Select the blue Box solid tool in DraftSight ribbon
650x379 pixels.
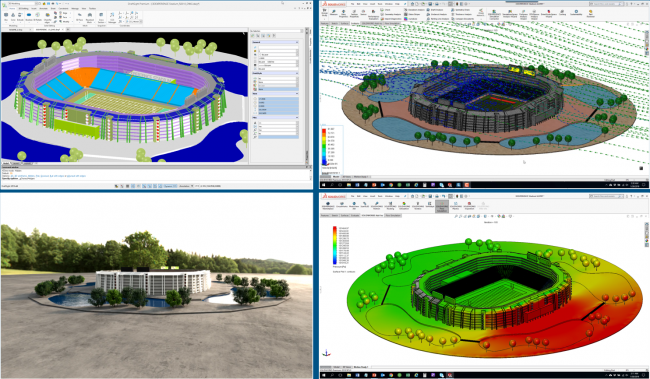[29, 15]
